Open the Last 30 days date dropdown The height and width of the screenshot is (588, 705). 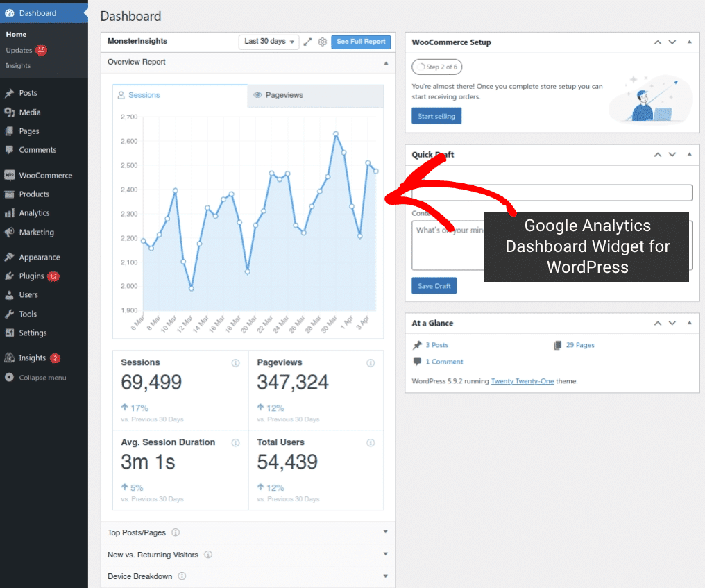(269, 42)
